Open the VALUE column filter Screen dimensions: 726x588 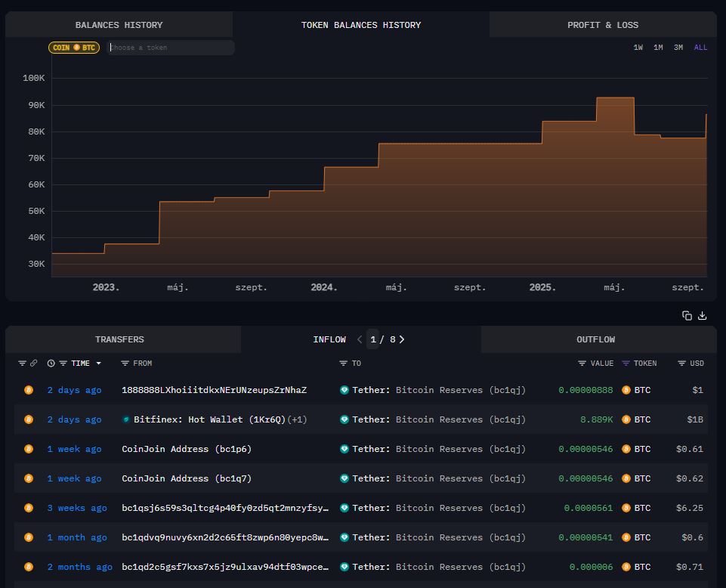click(582, 364)
